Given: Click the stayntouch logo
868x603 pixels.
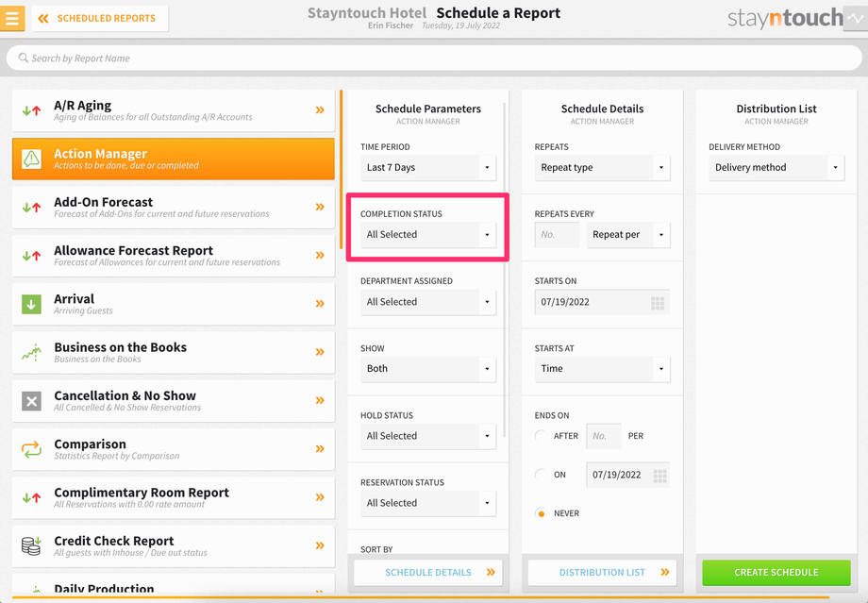Looking at the screenshot, I should pyautogui.click(x=785, y=18).
